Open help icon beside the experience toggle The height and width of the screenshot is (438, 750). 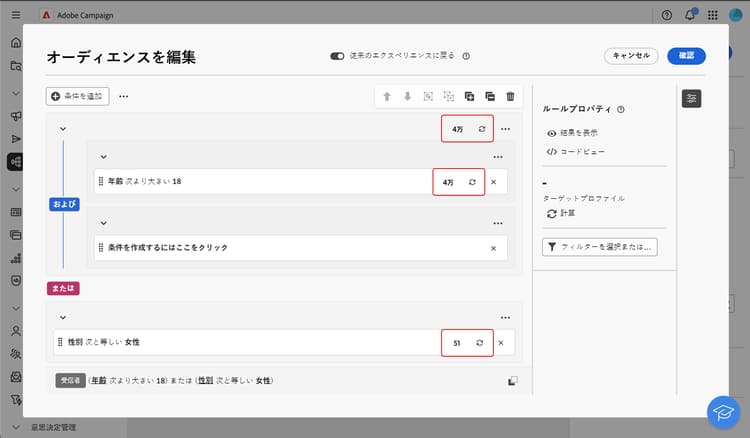[466, 56]
